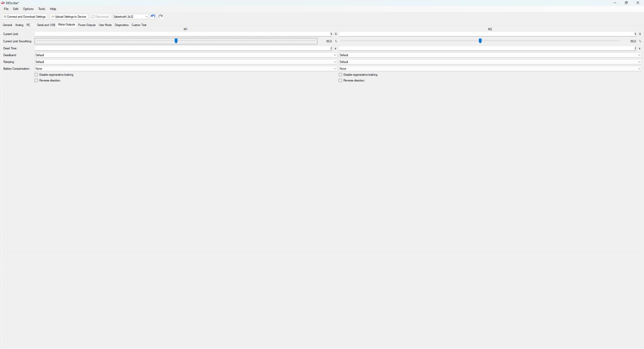The image size is (644, 349).
Task: Click the DEScribe app icon in title bar
Action: point(3,3)
